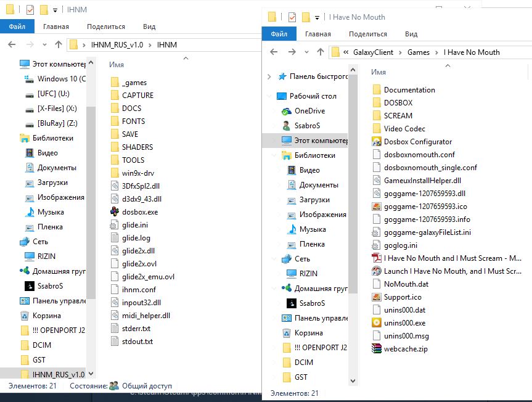Select goglog.ini file icon
532x402 pixels.
pos(376,245)
